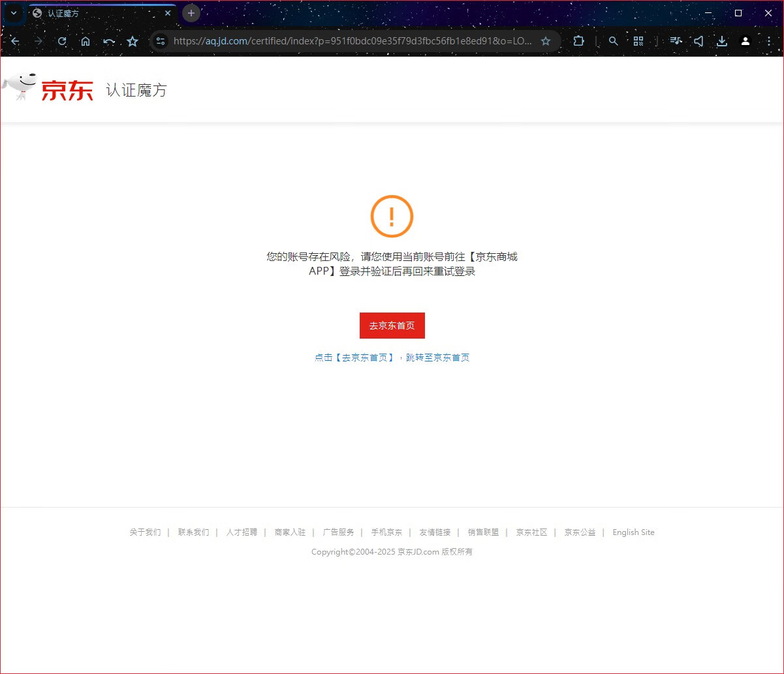784x674 pixels.
Task: Click the media control icon in toolbar
Action: click(676, 41)
